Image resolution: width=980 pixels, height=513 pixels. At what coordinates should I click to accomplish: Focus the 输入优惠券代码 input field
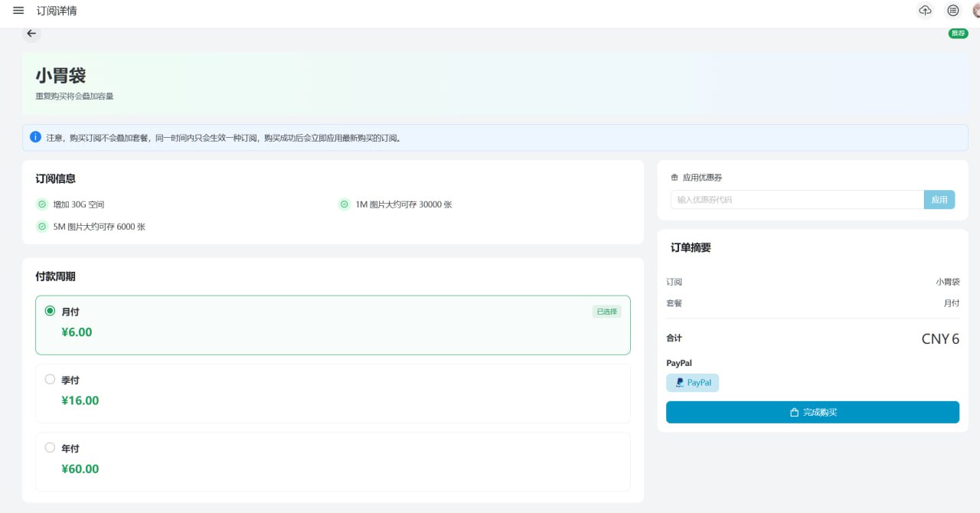pyautogui.click(x=796, y=200)
